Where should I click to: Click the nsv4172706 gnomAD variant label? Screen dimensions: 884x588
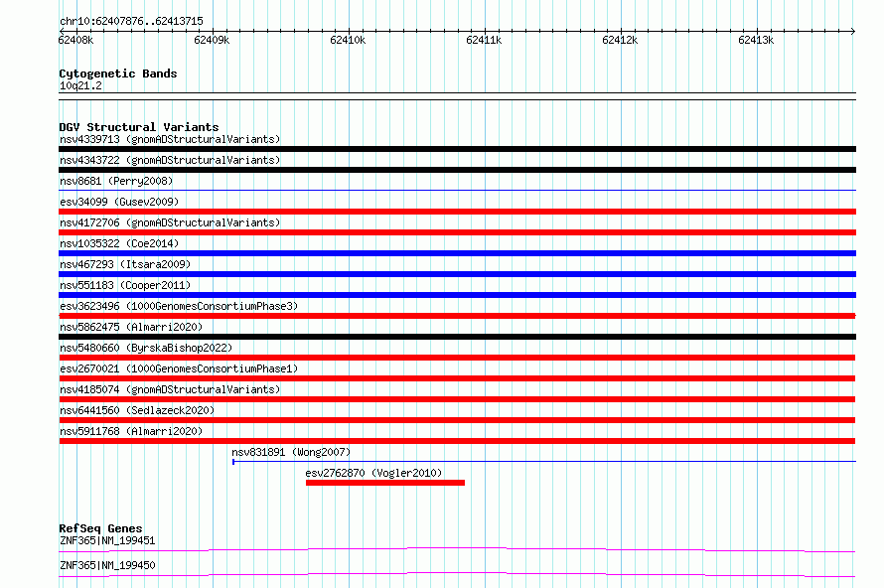coord(170,222)
